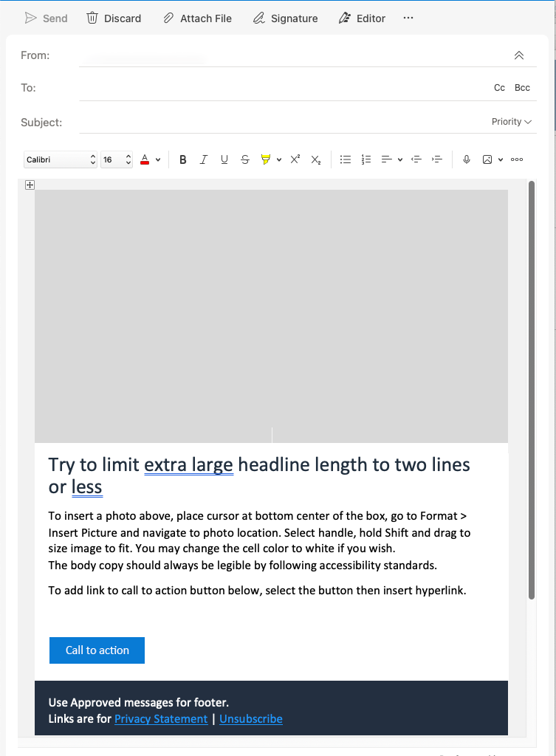
Task: Toggle italic formatting
Action: (x=204, y=159)
